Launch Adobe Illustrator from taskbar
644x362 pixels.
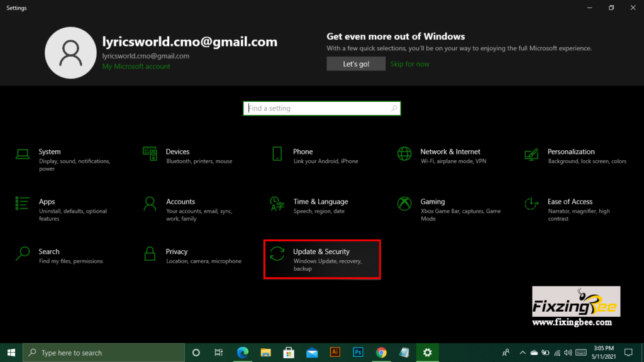(x=335, y=353)
